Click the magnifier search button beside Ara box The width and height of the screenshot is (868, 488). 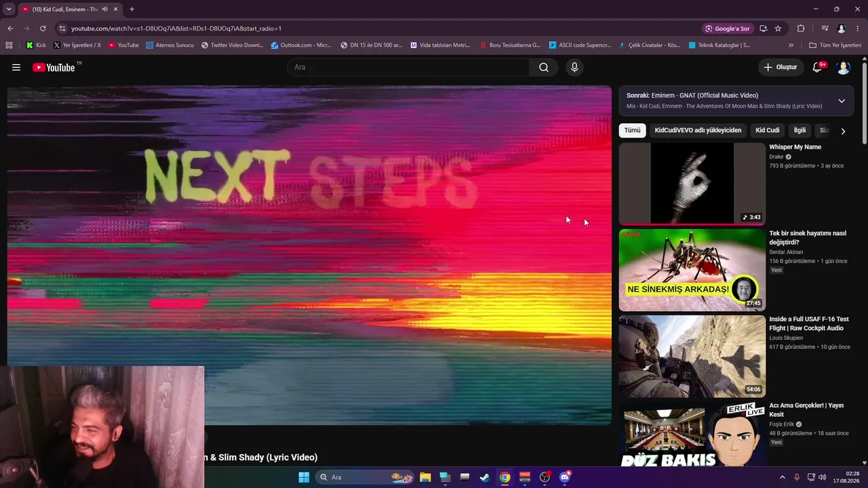point(544,67)
